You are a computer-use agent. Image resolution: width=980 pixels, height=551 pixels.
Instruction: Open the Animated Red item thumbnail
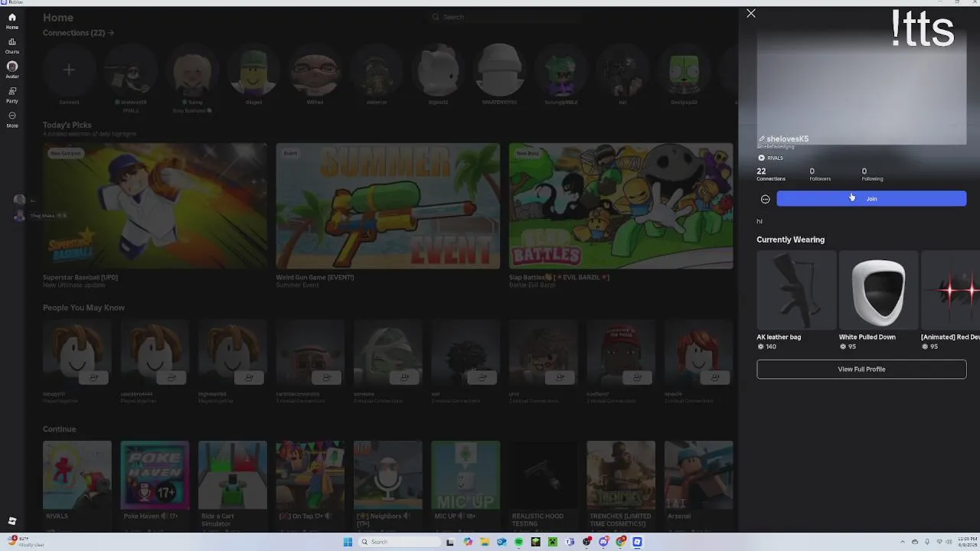(950, 290)
